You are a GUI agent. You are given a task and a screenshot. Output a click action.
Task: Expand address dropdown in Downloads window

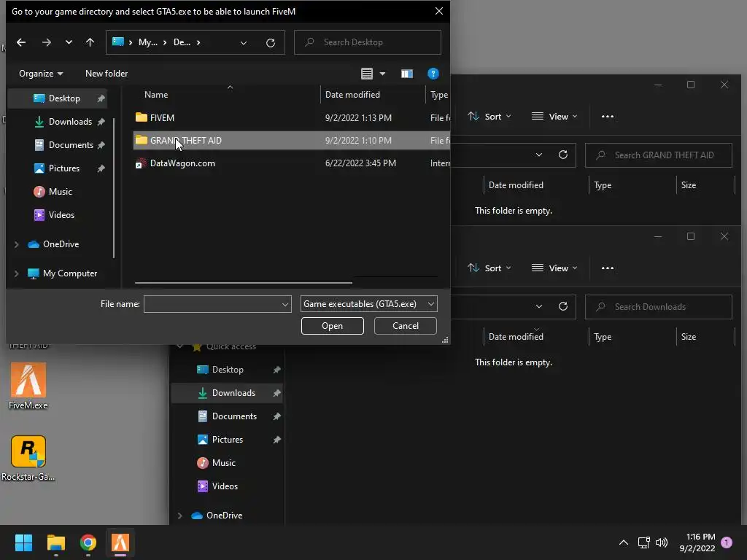click(539, 306)
